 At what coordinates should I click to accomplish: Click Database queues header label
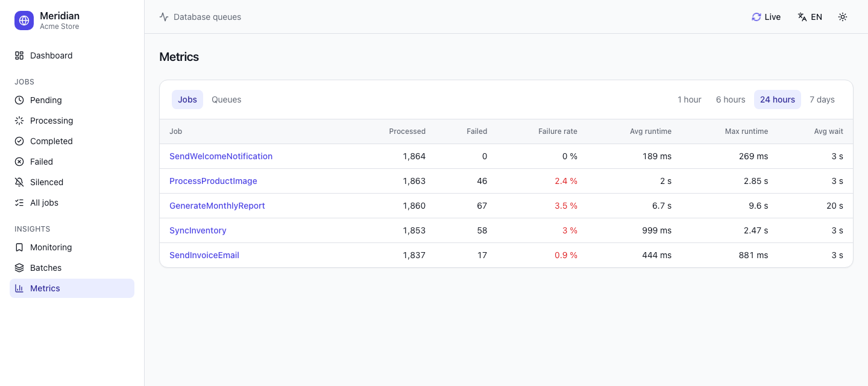click(x=207, y=17)
